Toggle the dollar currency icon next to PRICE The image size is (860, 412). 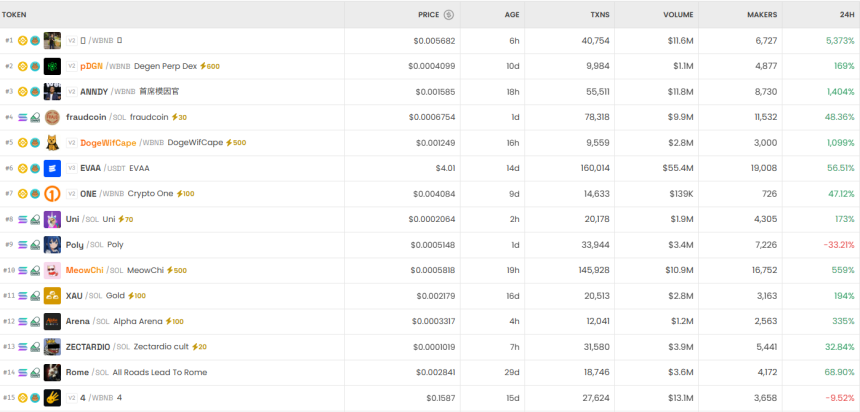point(449,15)
